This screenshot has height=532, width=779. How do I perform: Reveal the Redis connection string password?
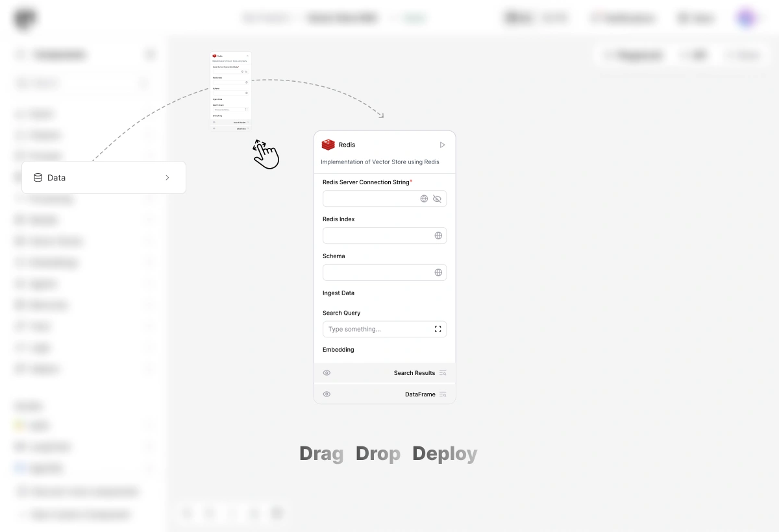pyautogui.click(x=438, y=199)
